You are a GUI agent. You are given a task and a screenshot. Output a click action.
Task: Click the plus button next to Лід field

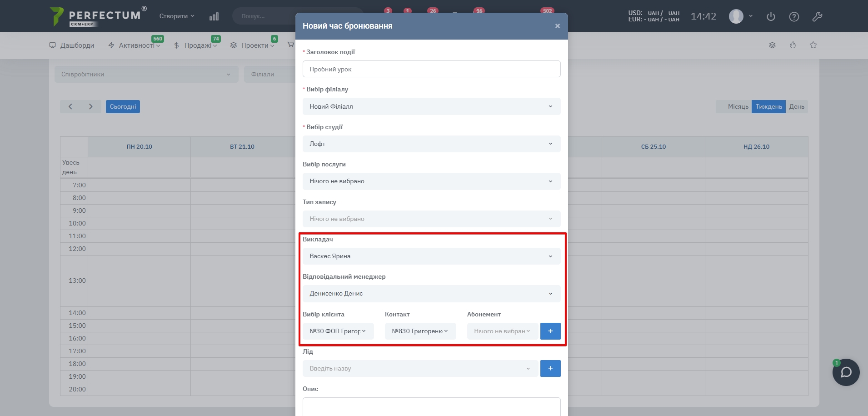click(x=550, y=368)
